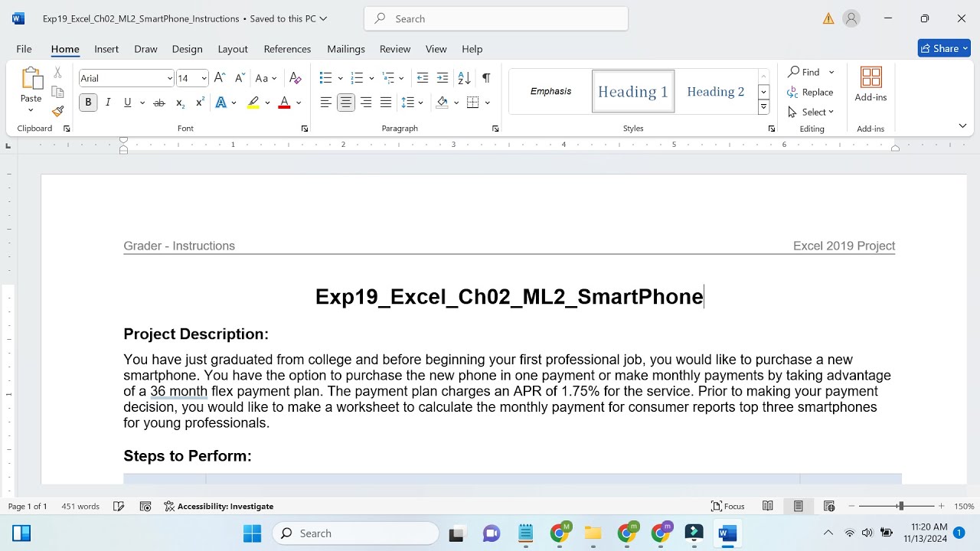The width and height of the screenshot is (980, 551).
Task: Apply yellow text highlight color
Action: [x=253, y=103]
